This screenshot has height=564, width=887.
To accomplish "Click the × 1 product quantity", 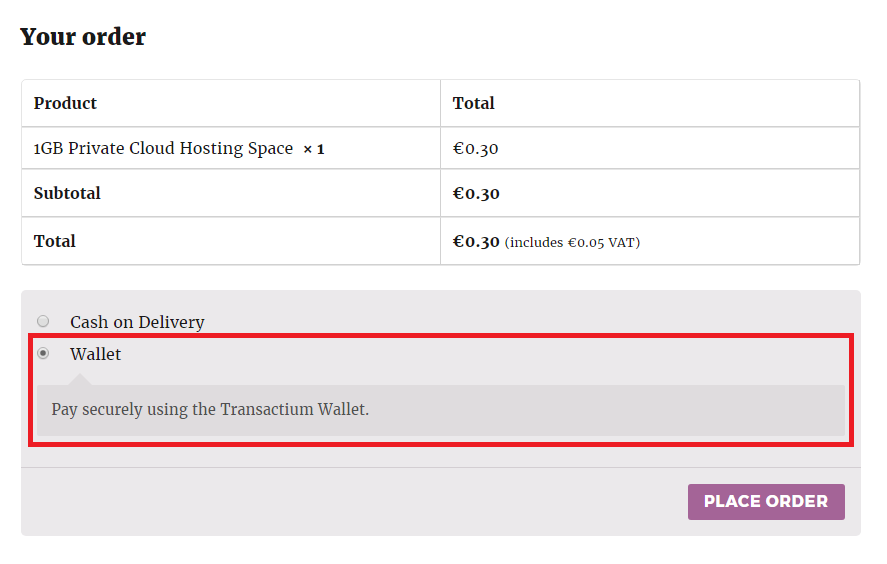I will 314,149.
